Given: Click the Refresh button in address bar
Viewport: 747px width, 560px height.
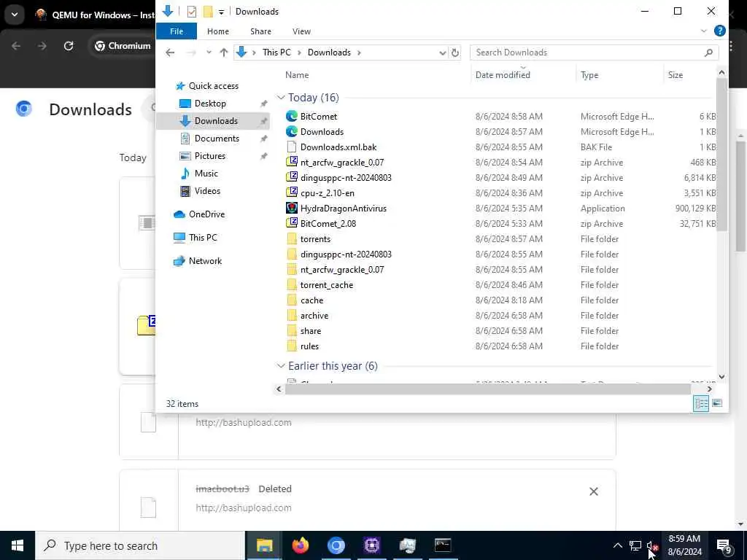Looking at the screenshot, I should click(x=455, y=52).
